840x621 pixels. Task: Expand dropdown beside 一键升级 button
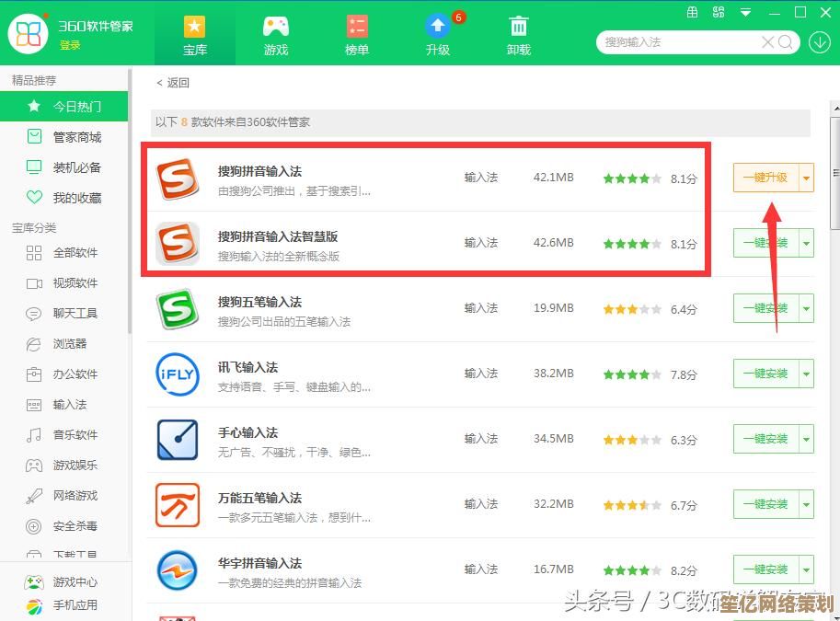807,178
